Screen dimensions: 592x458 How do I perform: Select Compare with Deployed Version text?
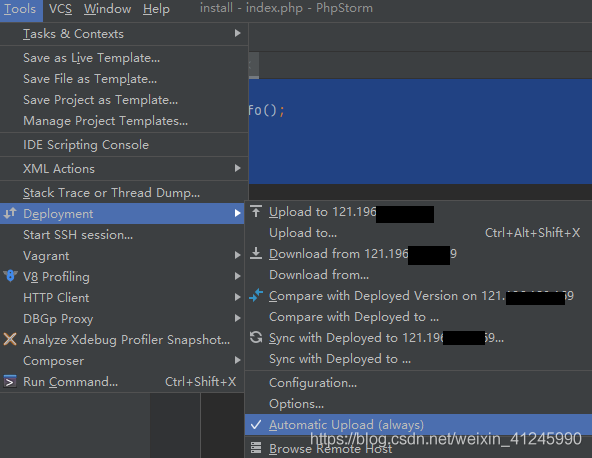[x=421, y=296]
